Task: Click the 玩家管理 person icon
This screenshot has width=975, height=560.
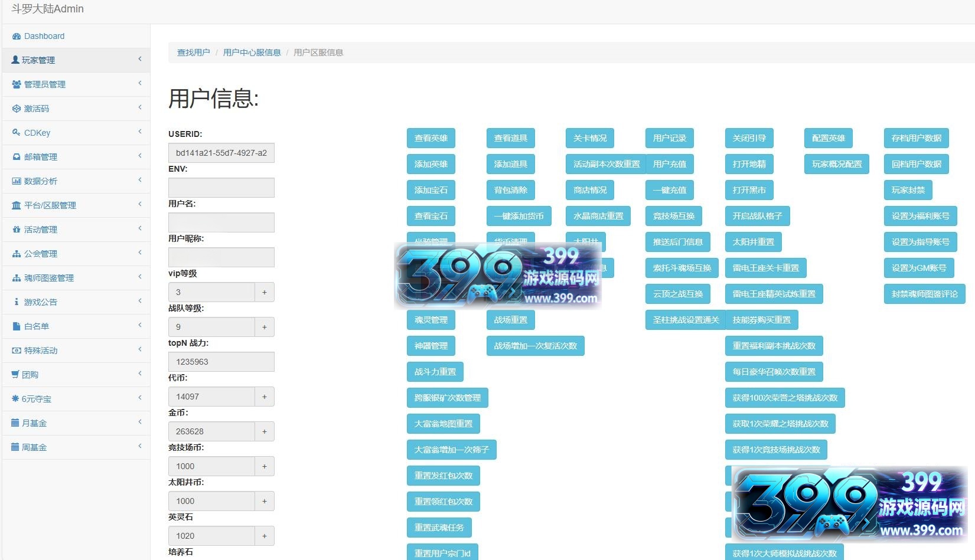Action: 16,60
